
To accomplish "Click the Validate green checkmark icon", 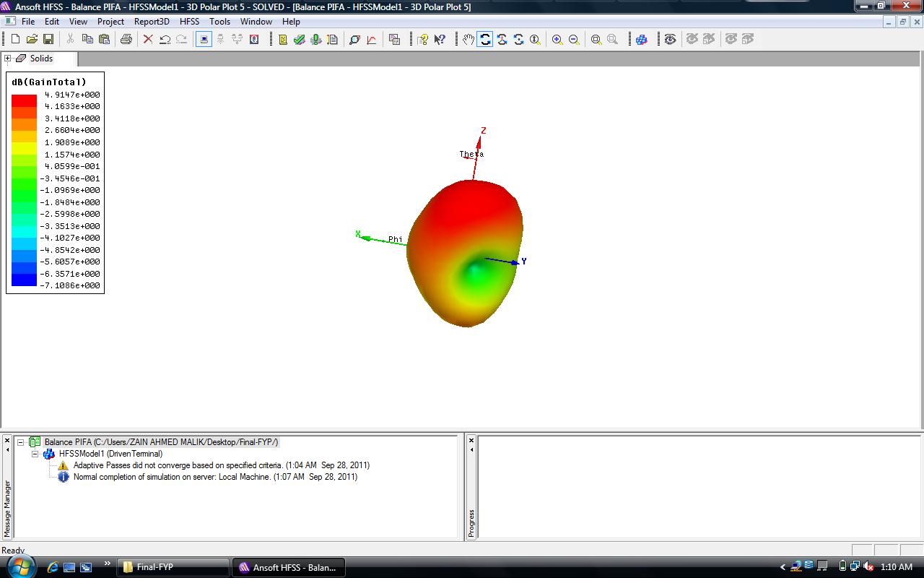I will point(300,39).
